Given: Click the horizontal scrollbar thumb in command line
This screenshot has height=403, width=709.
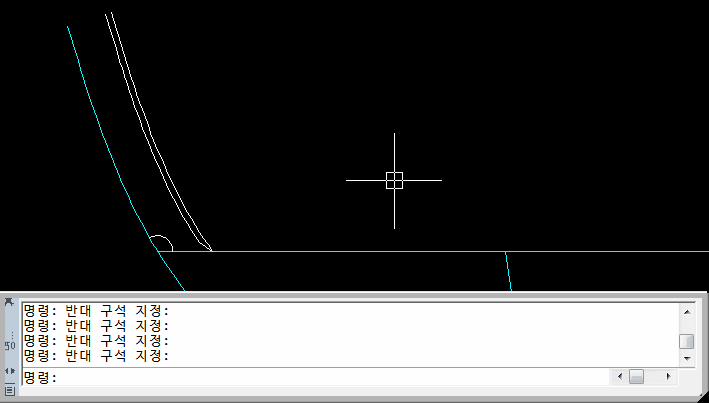Looking at the screenshot, I should click(x=637, y=376).
